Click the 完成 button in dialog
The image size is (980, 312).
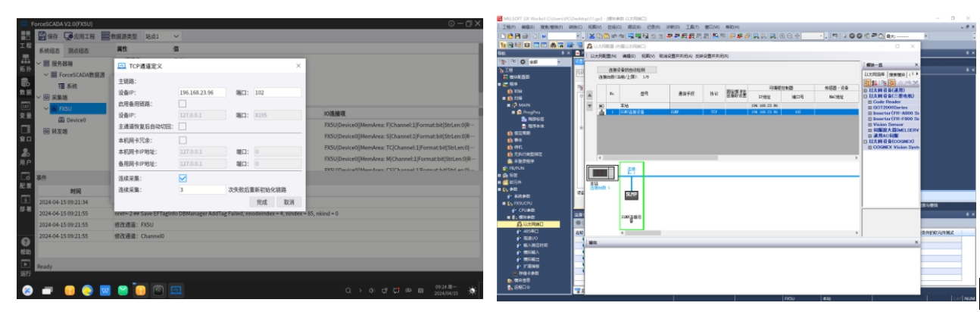click(x=262, y=202)
